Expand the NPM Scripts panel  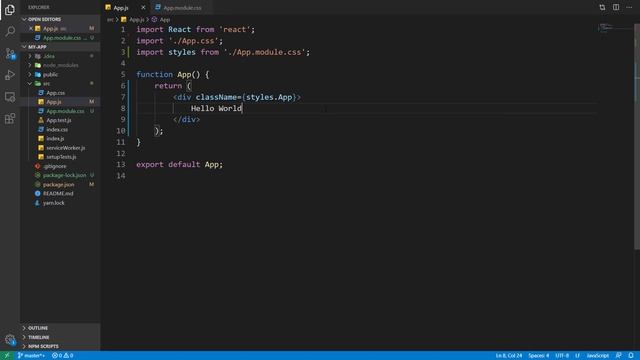tap(60, 346)
